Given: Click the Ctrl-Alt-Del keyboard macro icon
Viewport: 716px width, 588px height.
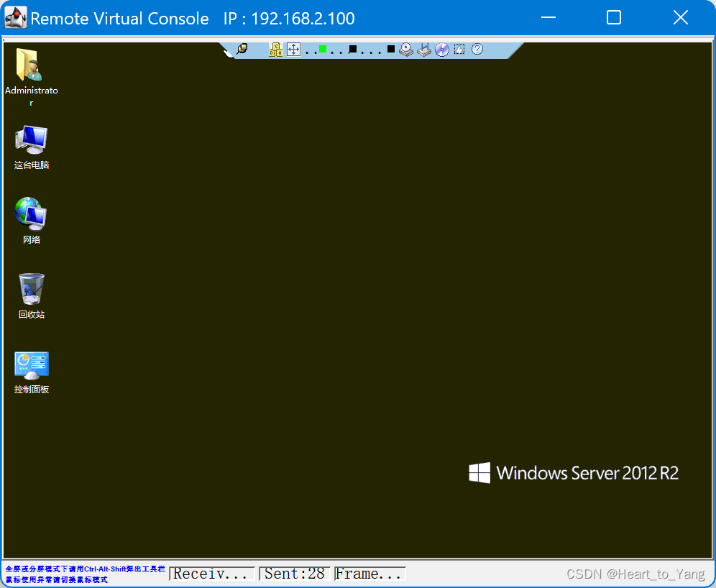Looking at the screenshot, I should (275, 49).
